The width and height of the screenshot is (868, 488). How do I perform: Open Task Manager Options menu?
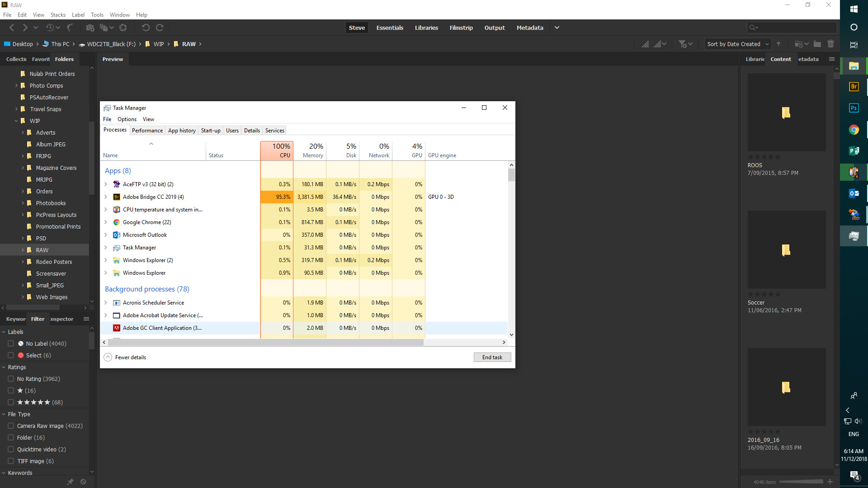tap(127, 119)
